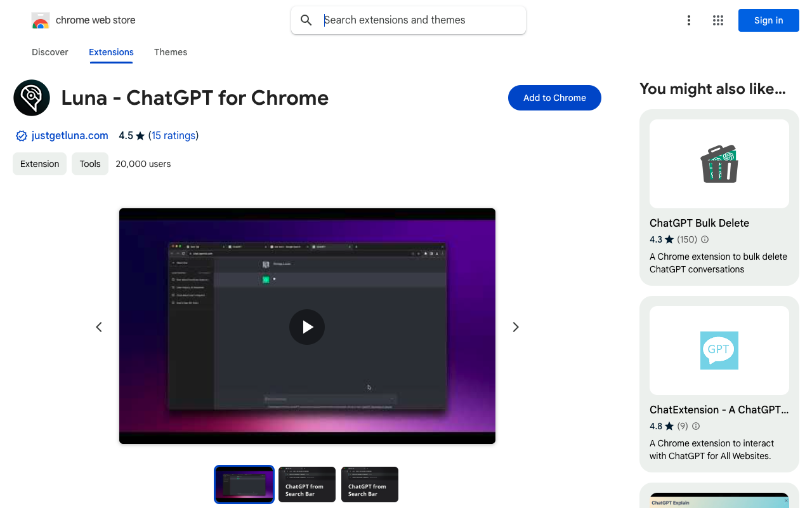Open the Google apps grid
Image resolution: width=812 pixels, height=508 pixels.
click(x=717, y=20)
